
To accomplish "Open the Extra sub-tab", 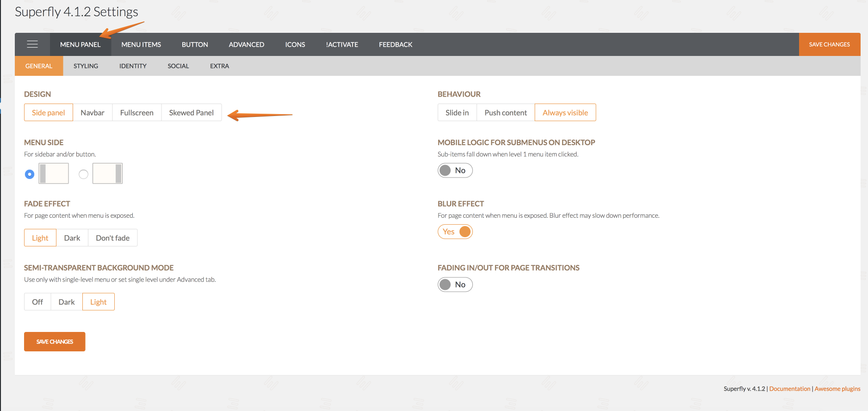I will 220,66.
